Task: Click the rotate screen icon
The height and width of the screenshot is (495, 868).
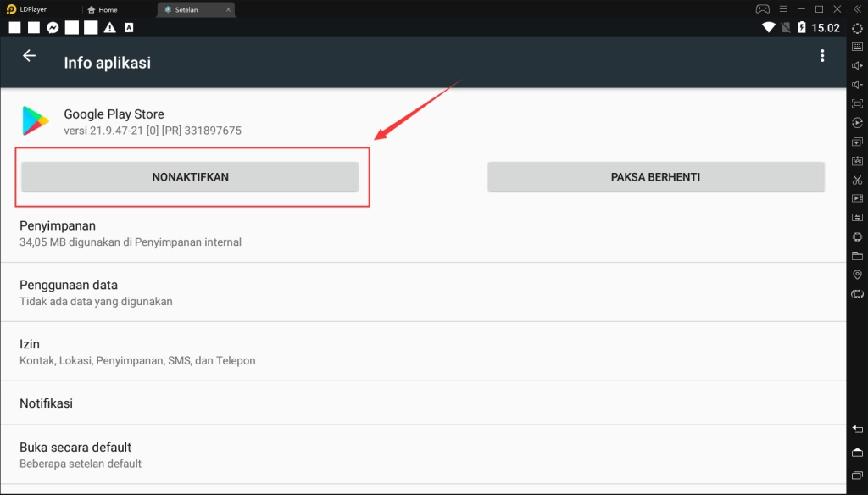Action: (x=857, y=294)
